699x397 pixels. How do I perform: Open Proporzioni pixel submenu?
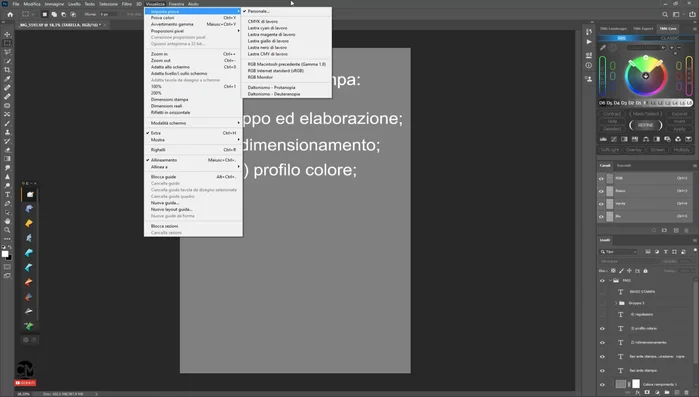[x=193, y=31]
